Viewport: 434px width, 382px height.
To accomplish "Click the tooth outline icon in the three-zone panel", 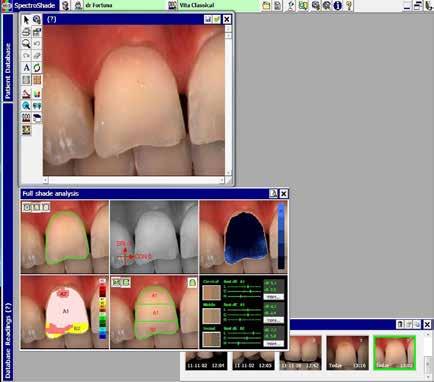I will (192, 283).
